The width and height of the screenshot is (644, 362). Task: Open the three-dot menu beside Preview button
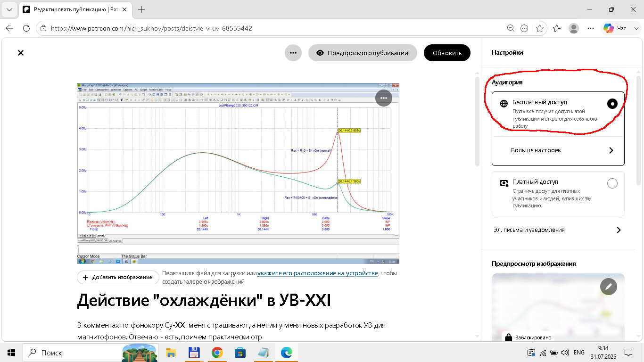tap(293, 53)
